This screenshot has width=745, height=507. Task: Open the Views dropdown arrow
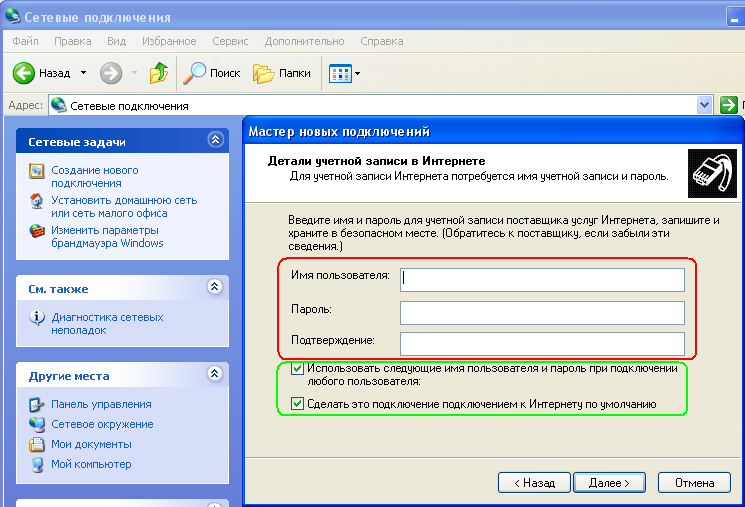click(357, 74)
